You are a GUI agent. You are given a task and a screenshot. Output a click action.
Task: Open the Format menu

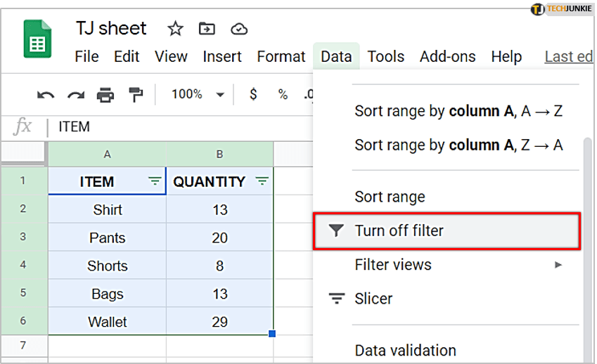click(x=281, y=57)
